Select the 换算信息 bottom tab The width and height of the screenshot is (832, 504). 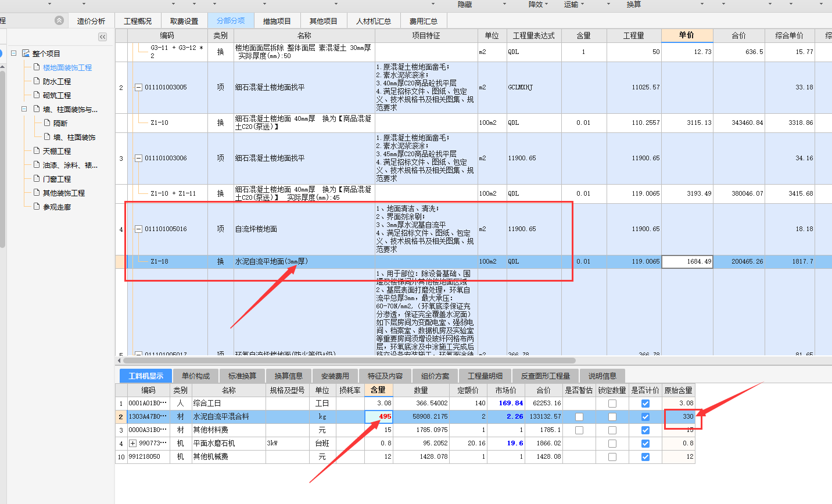click(289, 376)
